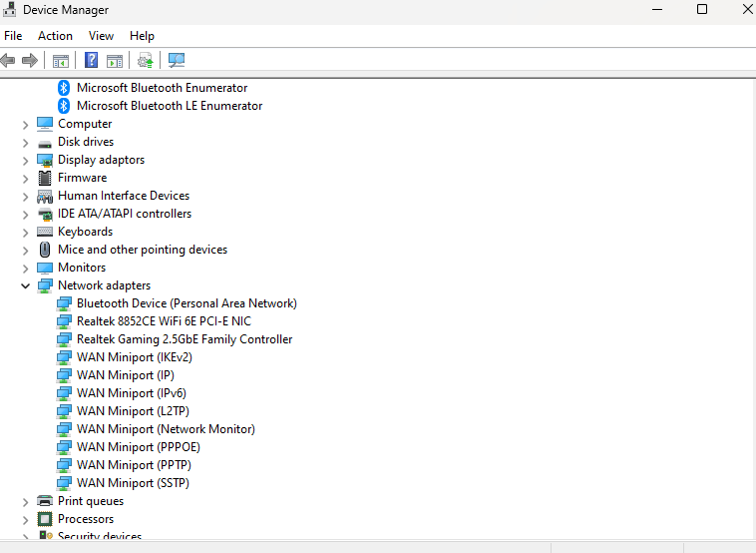Toggle the console tree pane toolbar icon

pos(61,61)
